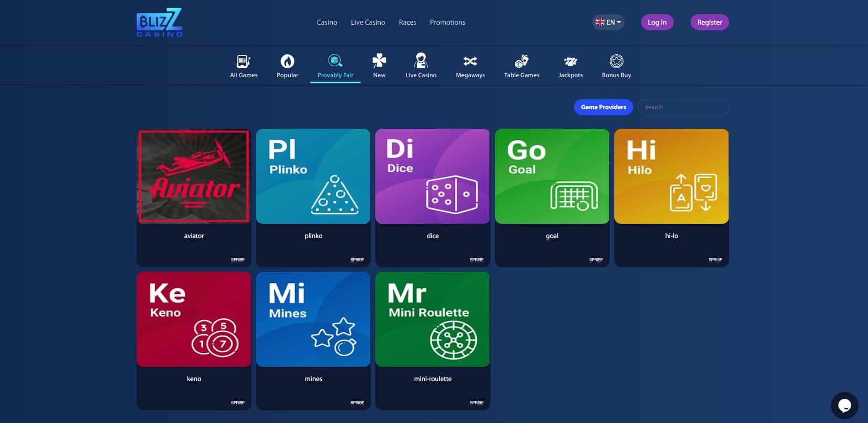Click the Register button
The image size is (868, 423).
[709, 22]
